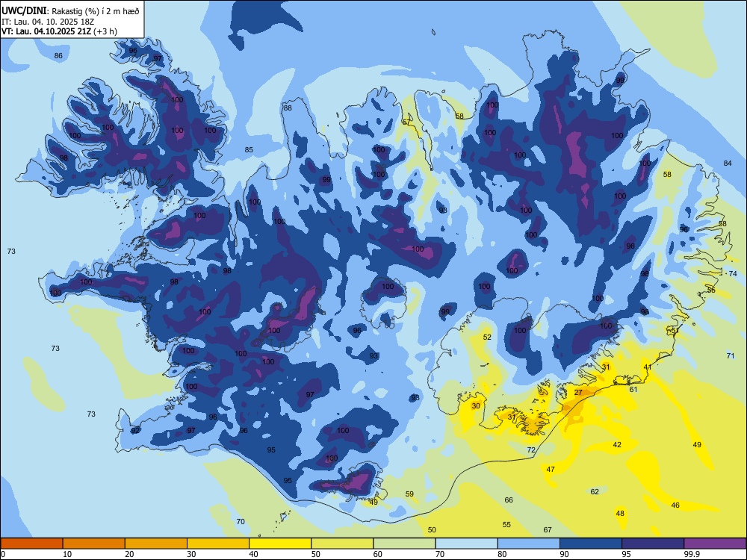
Task: Click the UWC/DINI map title
Action: 70,11
